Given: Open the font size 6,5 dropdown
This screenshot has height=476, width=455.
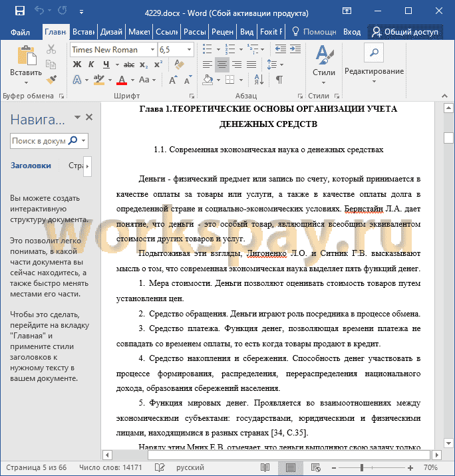Looking at the screenshot, I should click(189, 49).
